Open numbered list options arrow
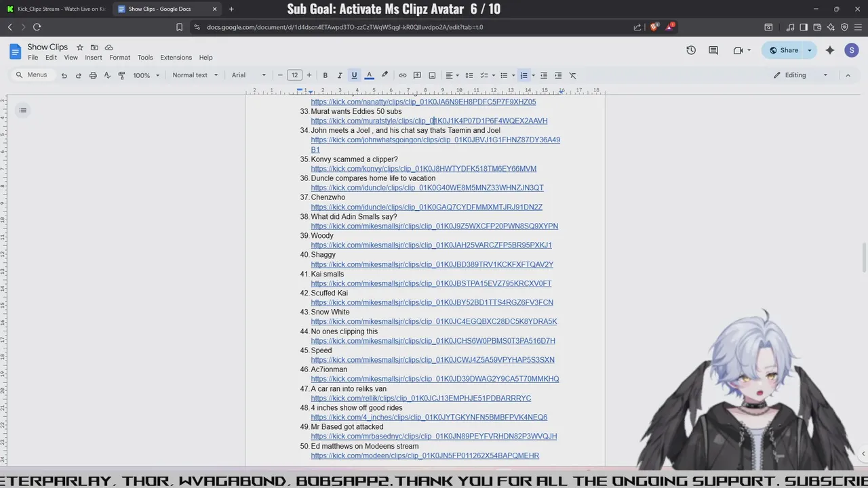Image resolution: width=868 pixels, height=488 pixels. [x=534, y=75]
